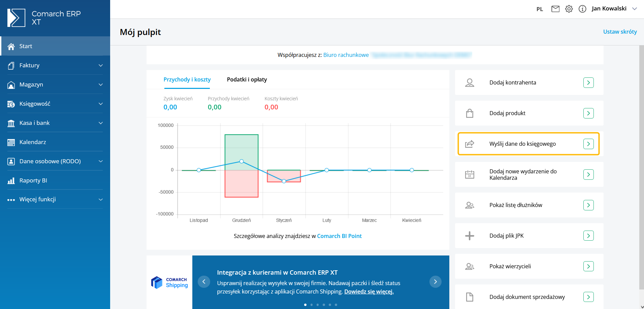
Task: Expand the Księgowość menu chevron
Action: 100,104
